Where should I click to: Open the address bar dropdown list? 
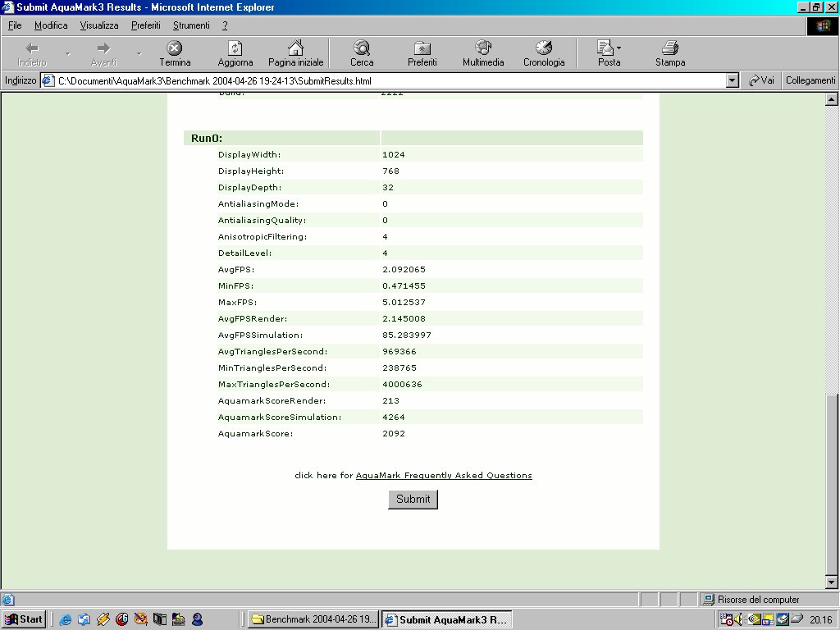[733, 81]
